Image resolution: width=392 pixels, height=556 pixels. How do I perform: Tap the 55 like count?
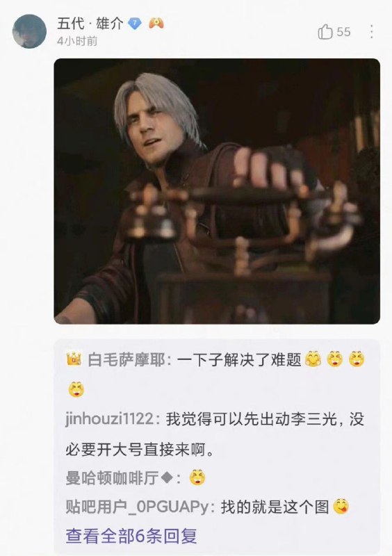tap(343, 32)
